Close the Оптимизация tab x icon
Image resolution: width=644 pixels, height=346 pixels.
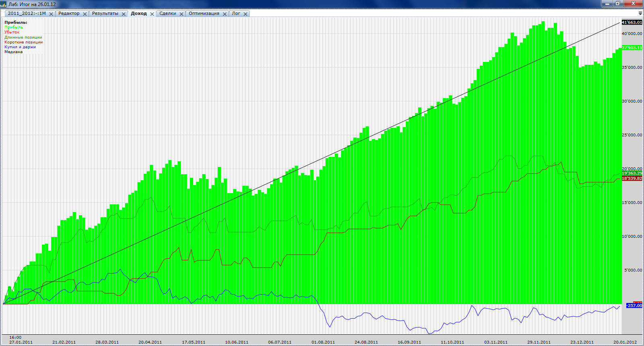pos(225,14)
